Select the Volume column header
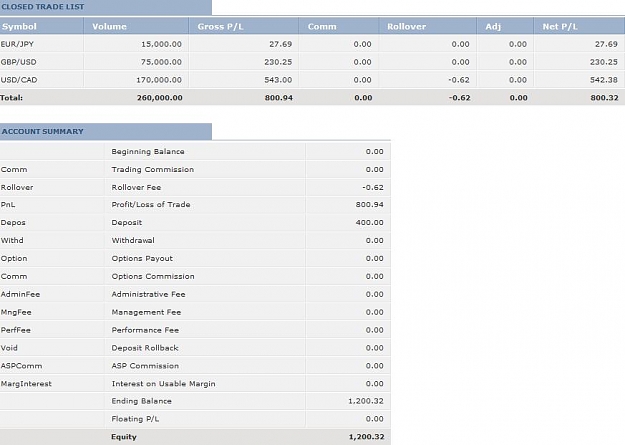This screenshot has height=445, width=625. coord(136,26)
